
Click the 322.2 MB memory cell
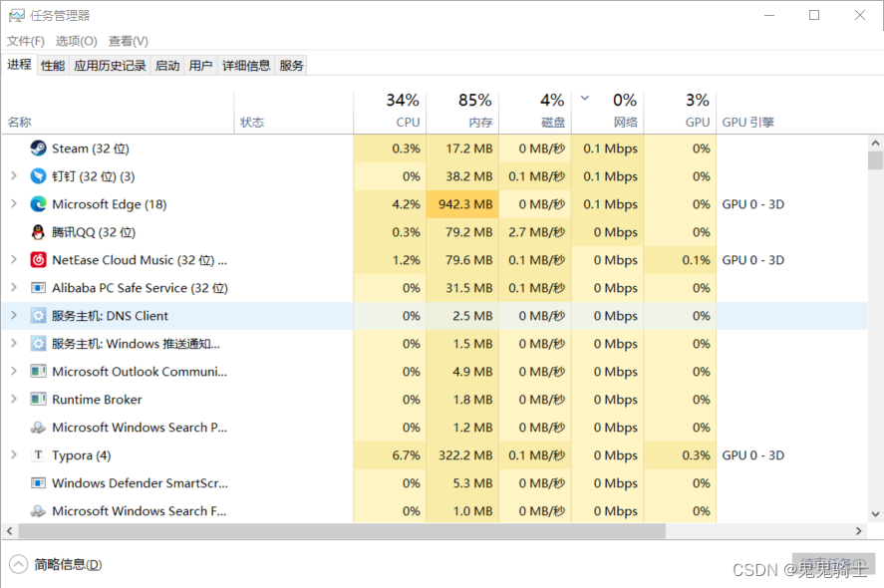(462, 455)
